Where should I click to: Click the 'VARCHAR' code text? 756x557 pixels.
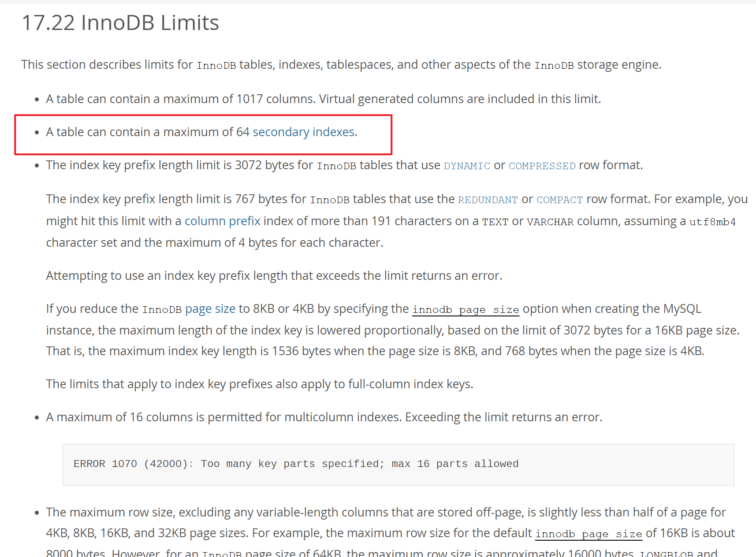tap(550, 222)
